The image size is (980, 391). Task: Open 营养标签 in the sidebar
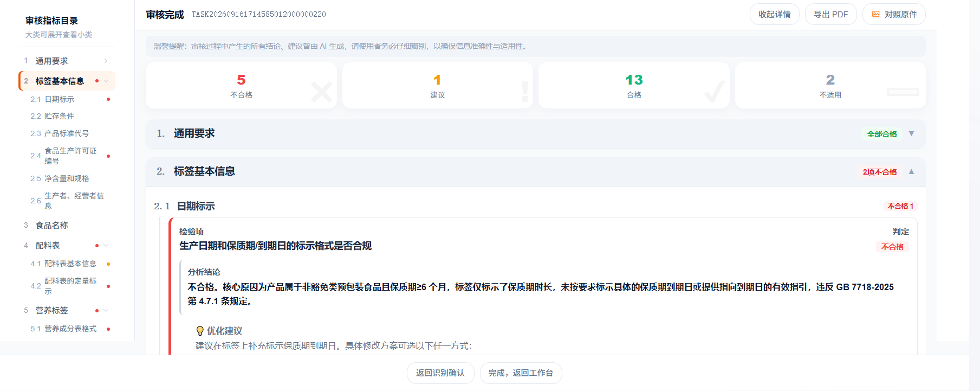pyautogui.click(x=67, y=311)
